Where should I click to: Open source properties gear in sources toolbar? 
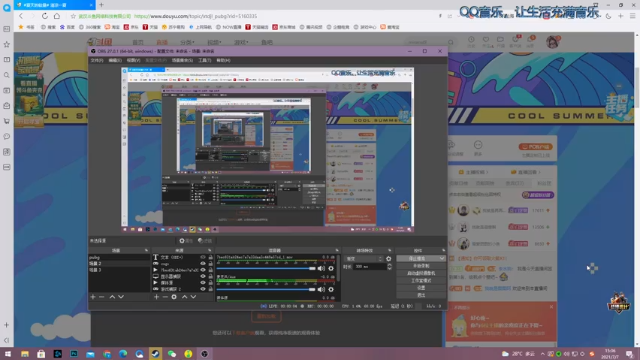(174, 297)
